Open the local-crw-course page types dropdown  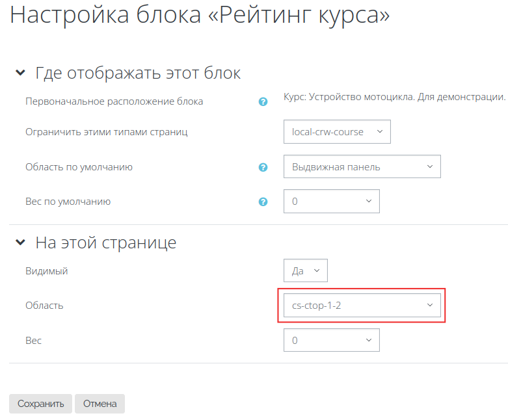(337, 132)
